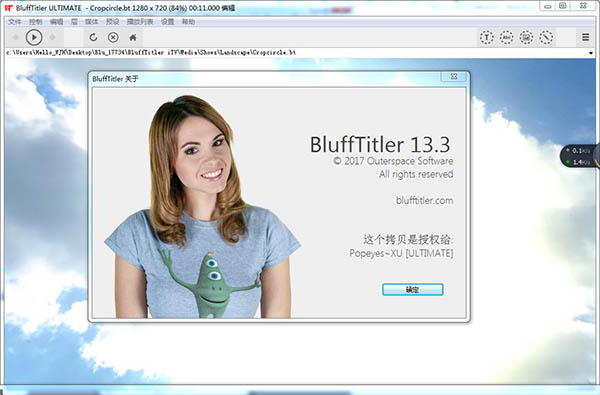Open the 编辑 menu
This screenshot has height=395, width=600.
(x=56, y=22)
